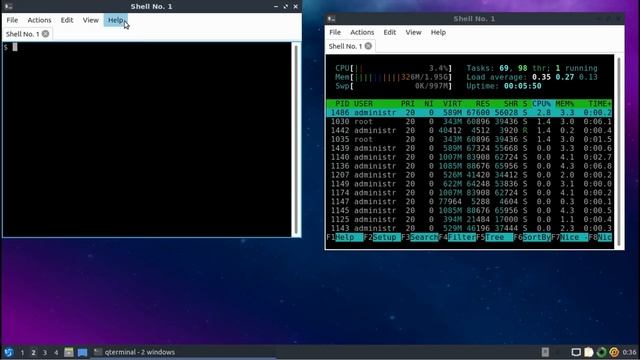
Task: Select the root process row PID 1035
Action: 469,140
